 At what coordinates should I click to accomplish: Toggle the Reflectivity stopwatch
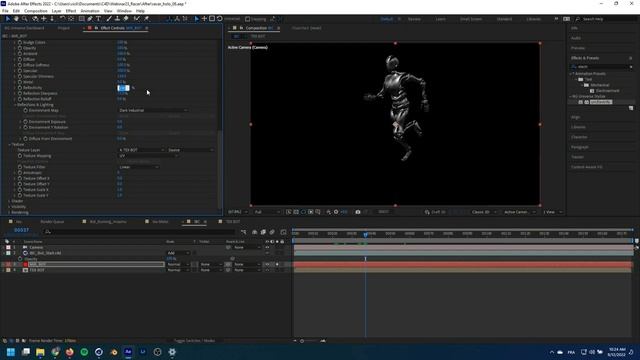(20, 88)
